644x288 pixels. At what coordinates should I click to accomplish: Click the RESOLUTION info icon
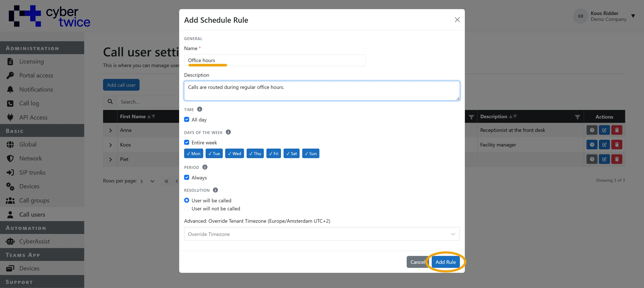(x=215, y=190)
